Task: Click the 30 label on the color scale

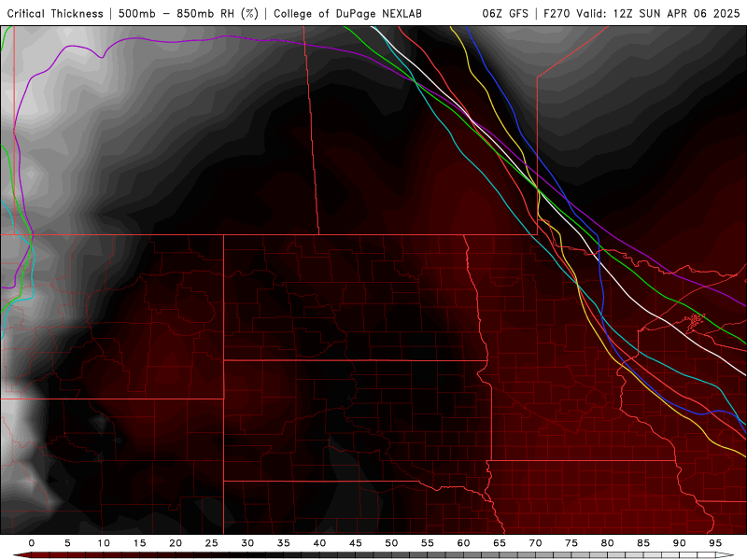Action: pos(247,543)
